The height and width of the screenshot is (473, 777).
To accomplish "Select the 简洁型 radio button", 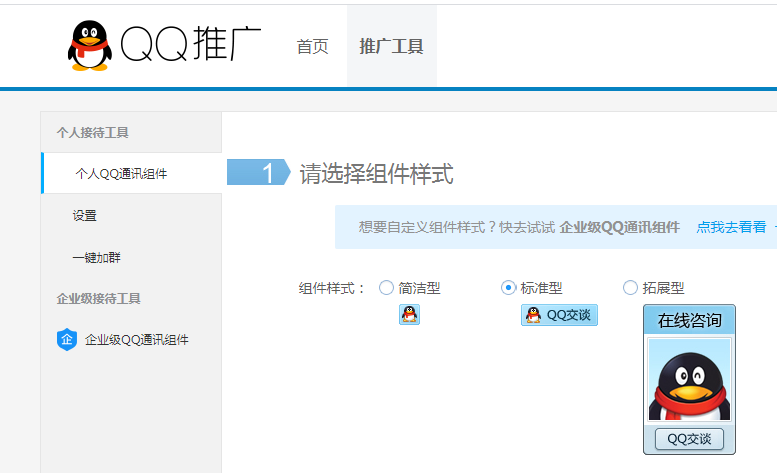I will pyautogui.click(x=386, y=288).
